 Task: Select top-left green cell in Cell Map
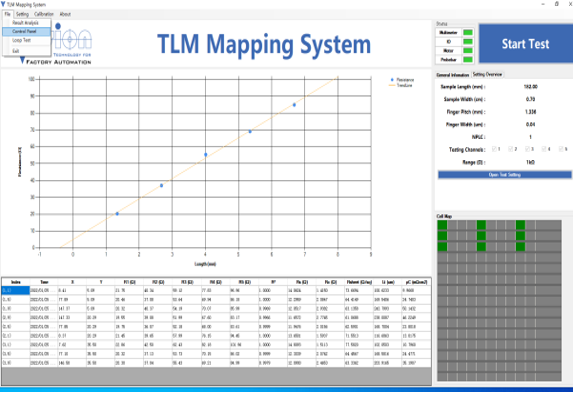[x=442, y=225]
